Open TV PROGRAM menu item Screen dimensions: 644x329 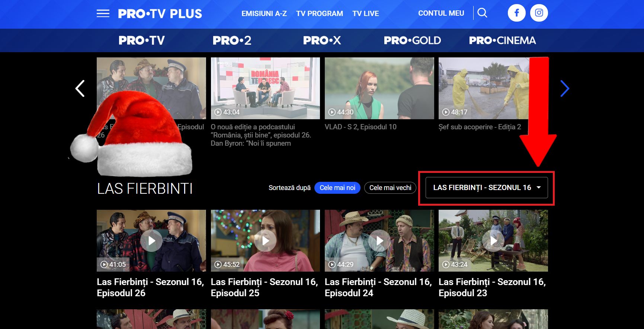pos(320,13)
